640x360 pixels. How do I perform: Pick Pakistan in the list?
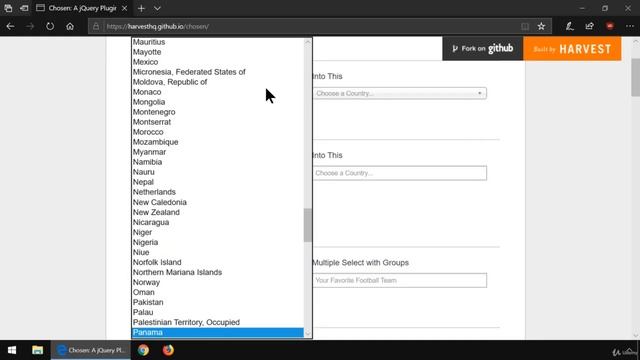pos(218,302)
